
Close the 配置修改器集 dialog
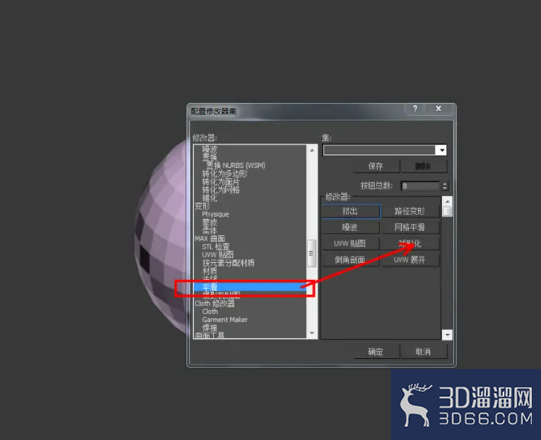pyautogui.click(x=439, y=109)
